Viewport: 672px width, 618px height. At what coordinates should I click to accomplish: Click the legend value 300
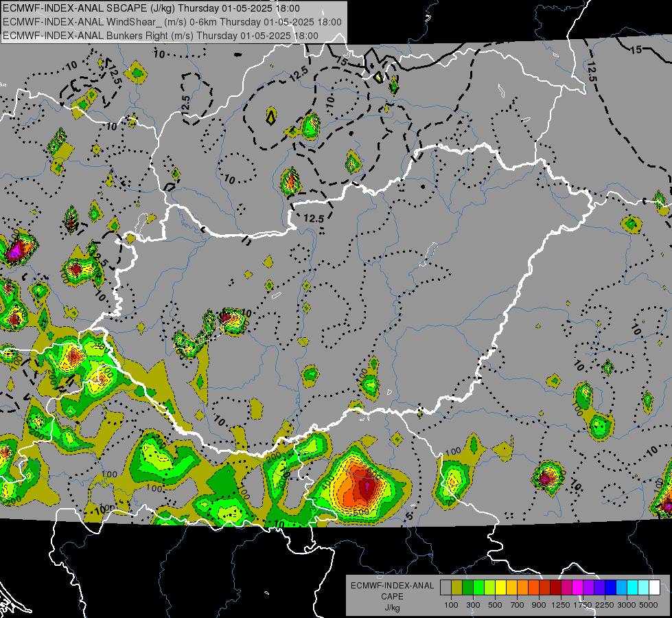point(473,605)
